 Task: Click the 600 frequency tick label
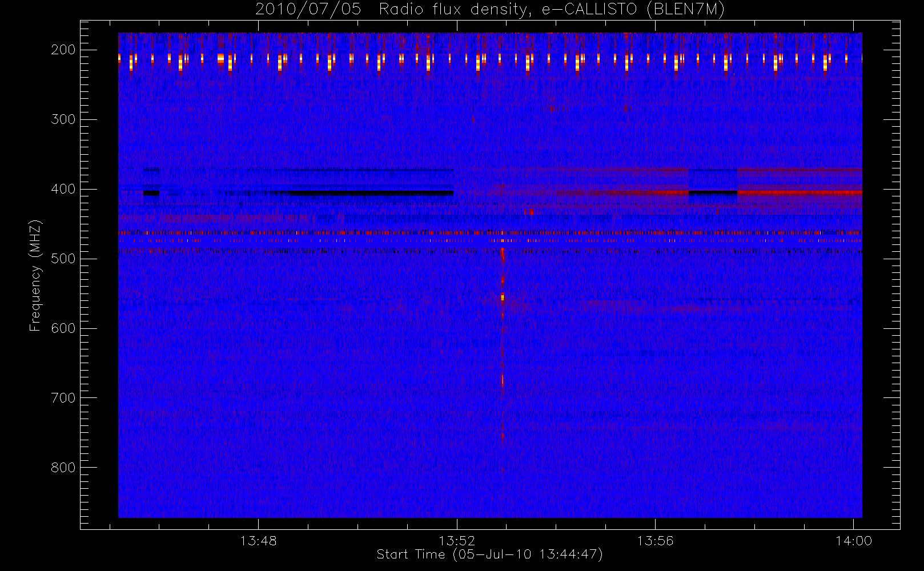tap(63, 328)
